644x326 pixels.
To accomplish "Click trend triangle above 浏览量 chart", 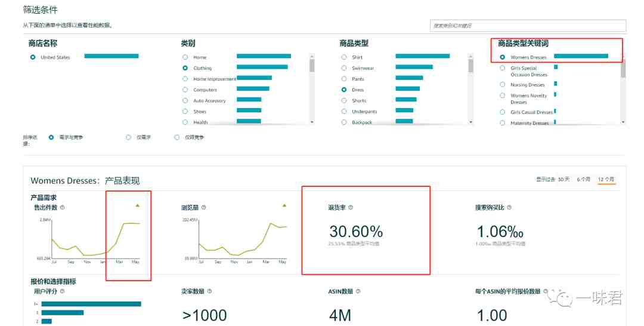I will (284, 205).
